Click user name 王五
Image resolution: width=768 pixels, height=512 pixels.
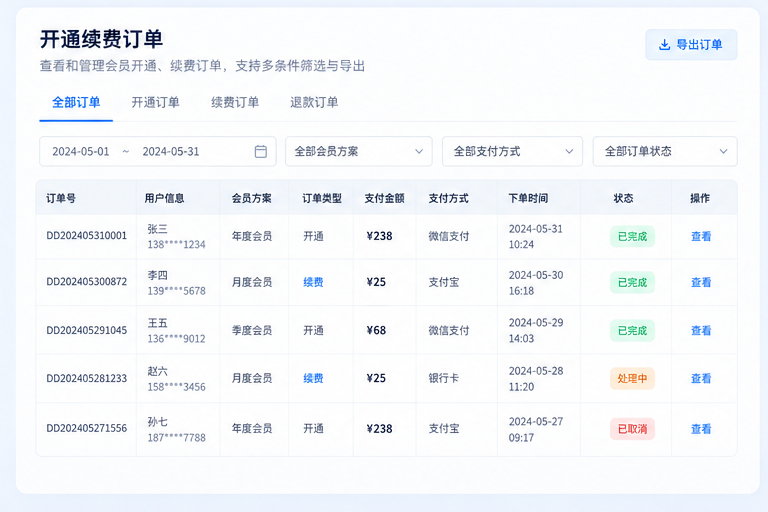pyautogui.click(x=158, y=323)
